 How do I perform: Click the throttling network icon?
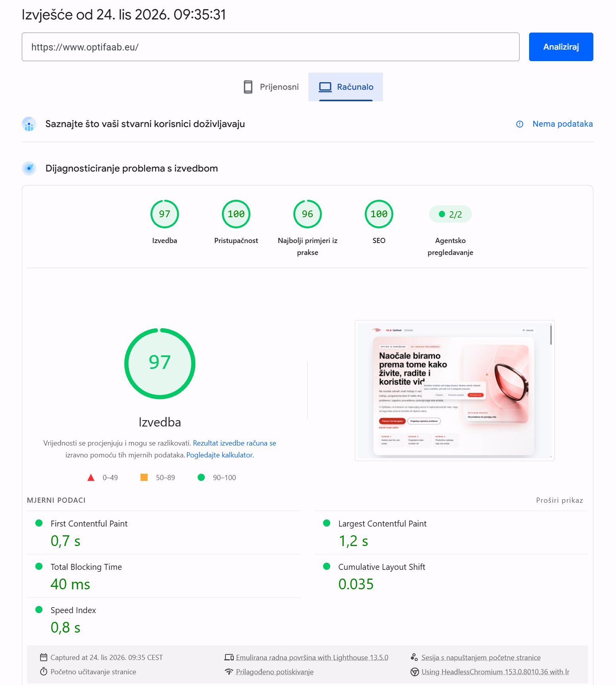click(229, 671)
